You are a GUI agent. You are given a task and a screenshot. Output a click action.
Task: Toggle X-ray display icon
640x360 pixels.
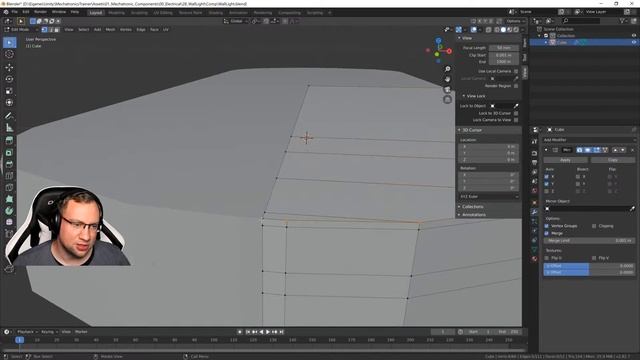(x=489, y=30)
